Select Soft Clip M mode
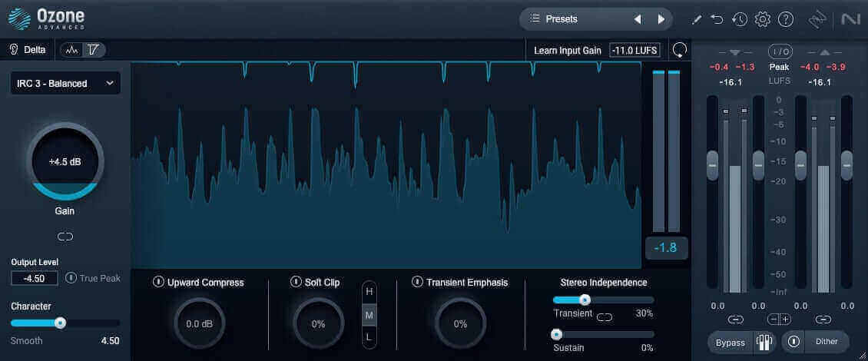 [369, 315]
